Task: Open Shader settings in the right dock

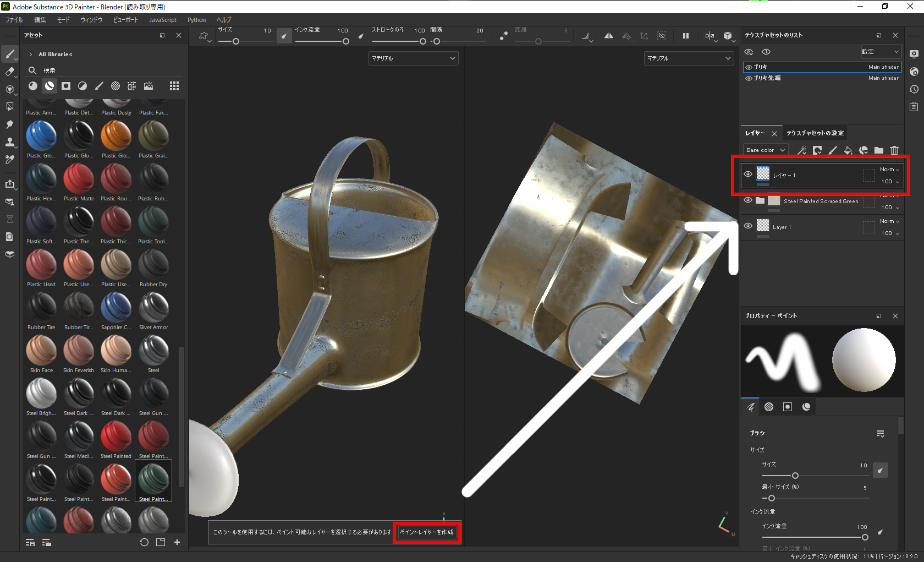Action: coord(914,72)
